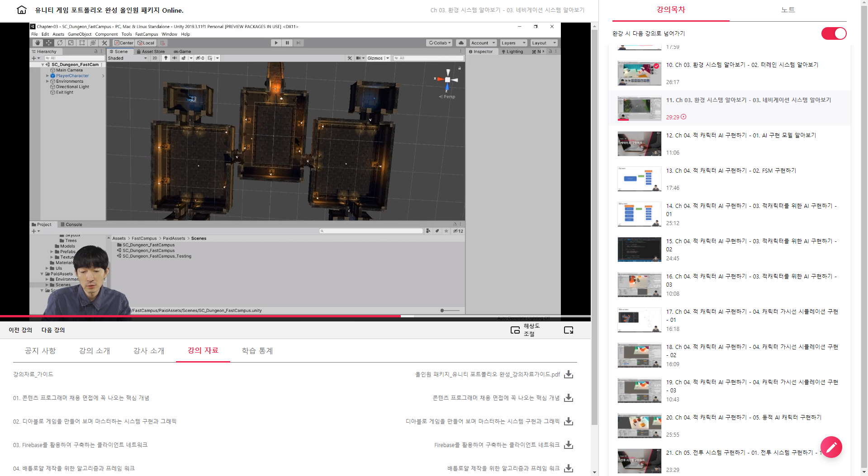Select Unity custom editor tools icon

pyautogui.click(x=104, y=43)
